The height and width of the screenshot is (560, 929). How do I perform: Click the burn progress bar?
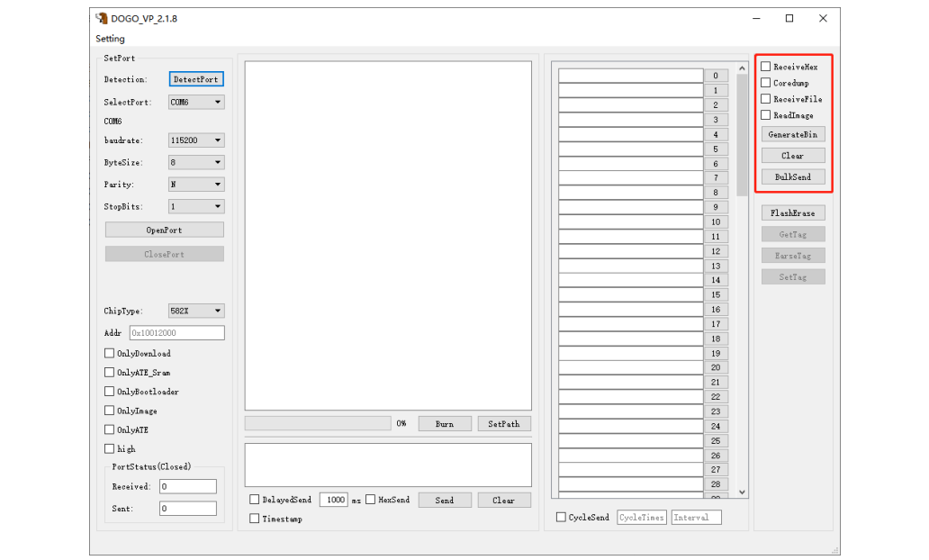(318, 423)
